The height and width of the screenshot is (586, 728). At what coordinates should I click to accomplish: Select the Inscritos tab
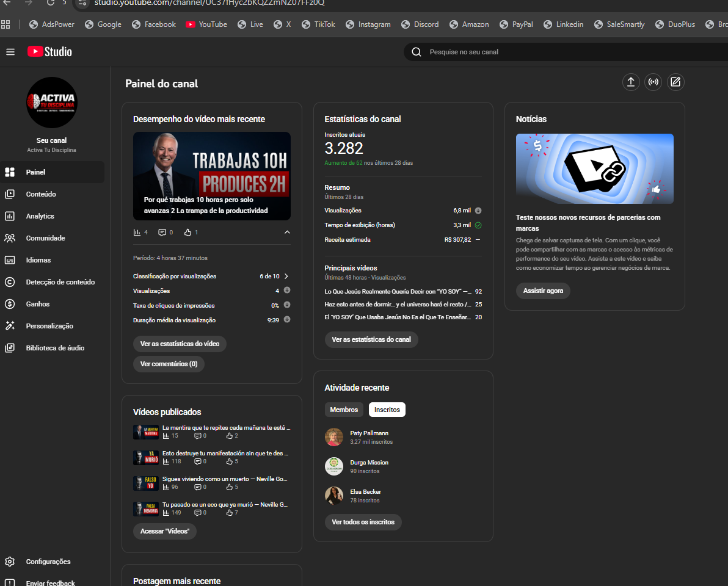[387, 410]
